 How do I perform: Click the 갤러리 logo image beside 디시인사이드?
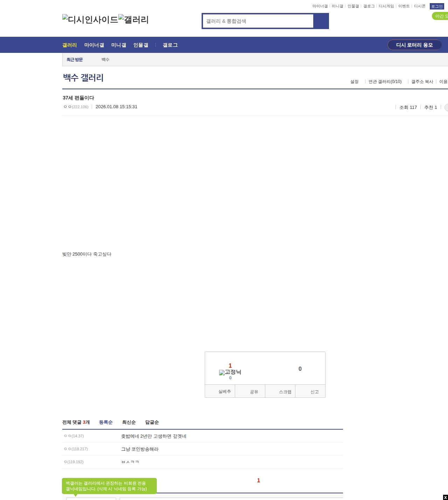pyautogui.click(x=134, y=20)
